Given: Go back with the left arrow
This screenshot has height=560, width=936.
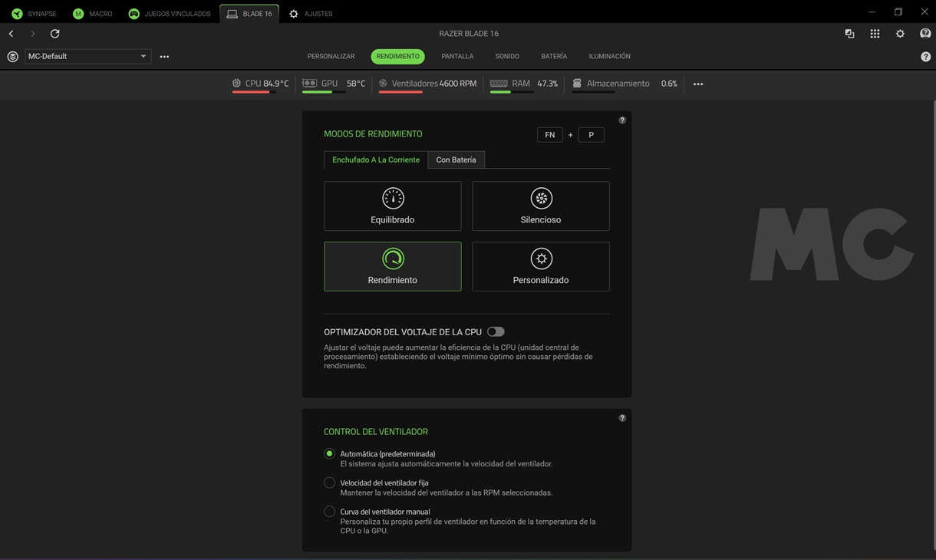Looking at the screenshot, I should (12, 34).
